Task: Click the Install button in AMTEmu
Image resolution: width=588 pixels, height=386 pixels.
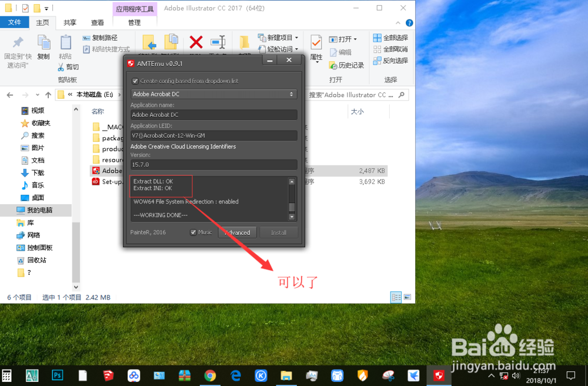Action: click(x=279, y=232)
